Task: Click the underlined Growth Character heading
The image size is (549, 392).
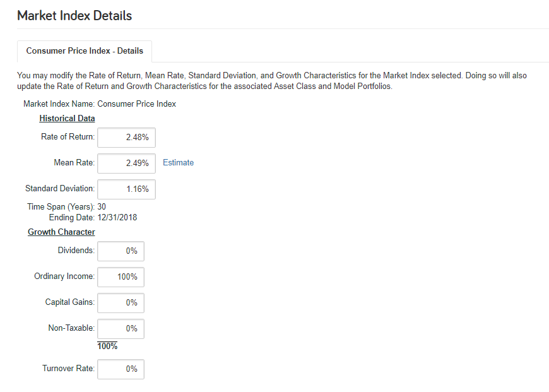Action: coord(61,232)
